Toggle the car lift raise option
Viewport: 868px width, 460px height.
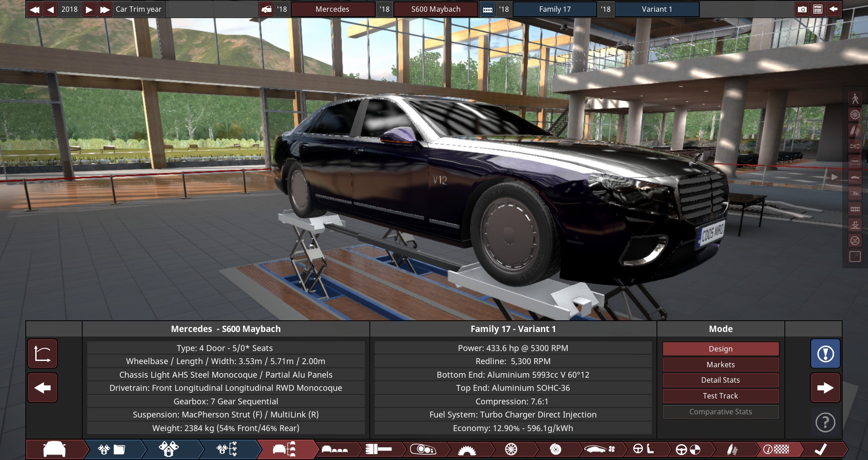coord(855,225)
